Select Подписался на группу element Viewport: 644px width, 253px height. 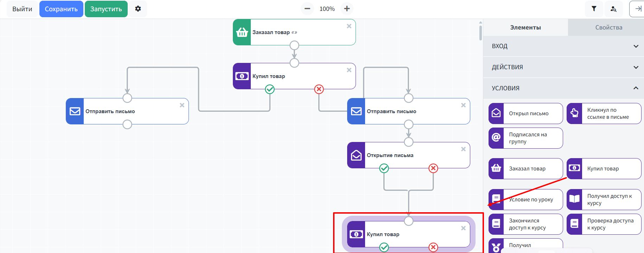point(525,138)
